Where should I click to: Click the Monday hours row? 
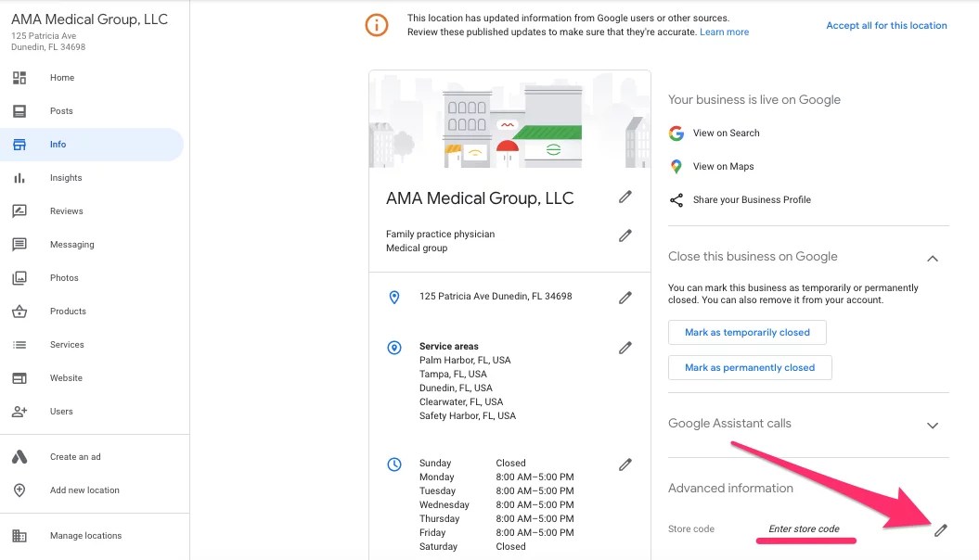pyautogui.click(x=496, y=477)
